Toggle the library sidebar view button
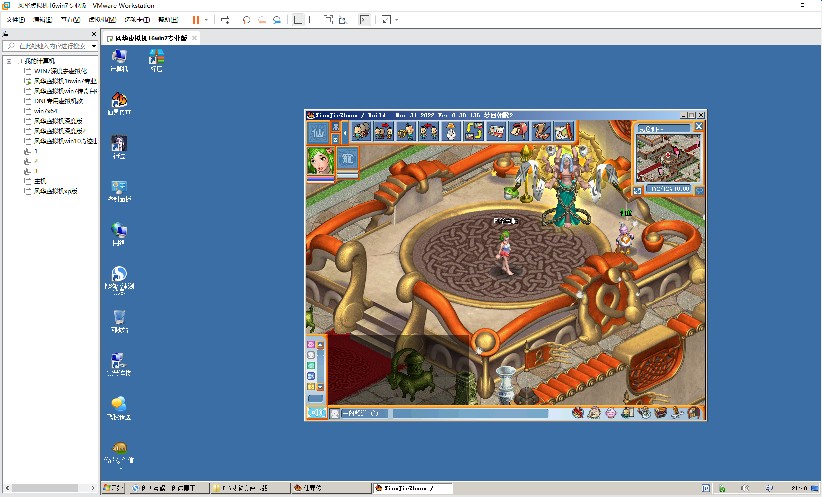 coord(298,20)
